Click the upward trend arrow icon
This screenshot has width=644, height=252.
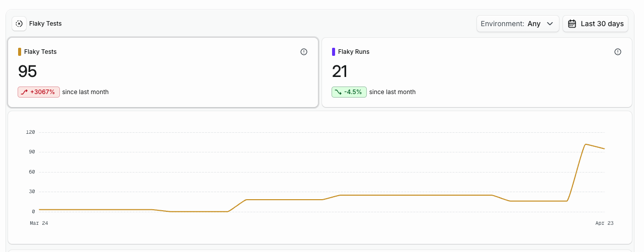coord(24,92)
